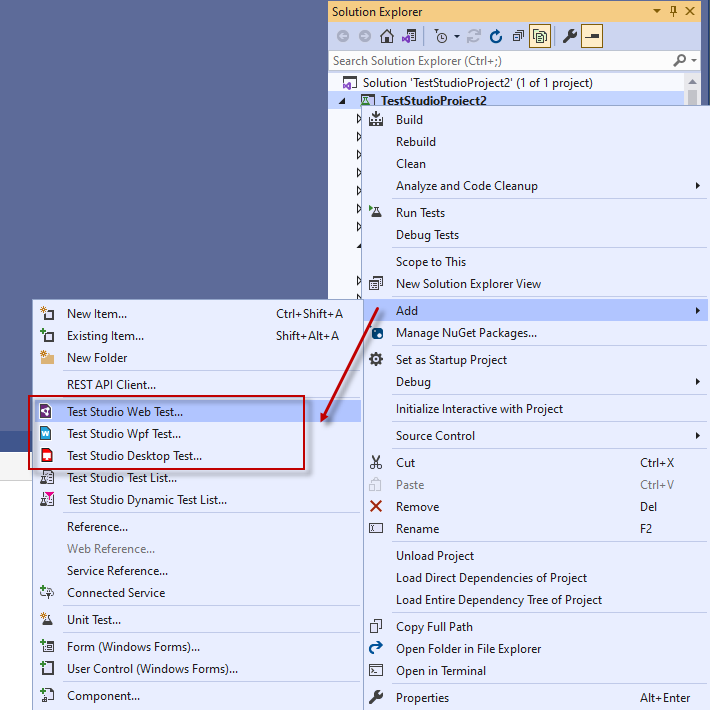Viewport: 710px width, 710px height.
Task: Click Open in Terminal
Action: pos(535,671)
